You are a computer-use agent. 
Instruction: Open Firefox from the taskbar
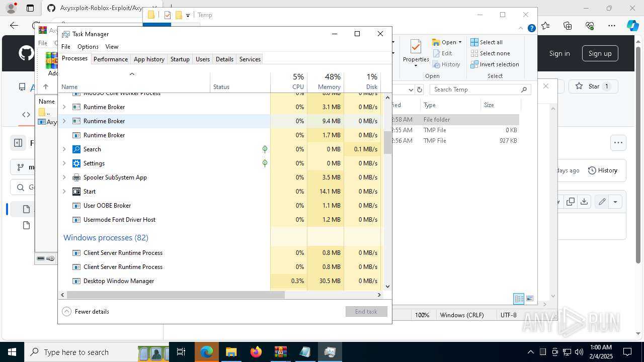pyautogui.click(x=256, y=352)
